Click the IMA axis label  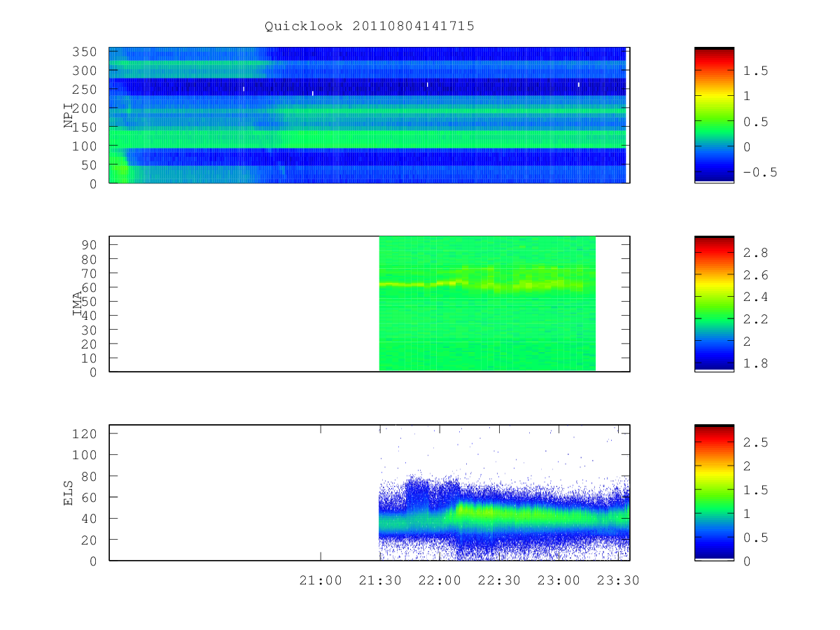[x=77, y=303]
